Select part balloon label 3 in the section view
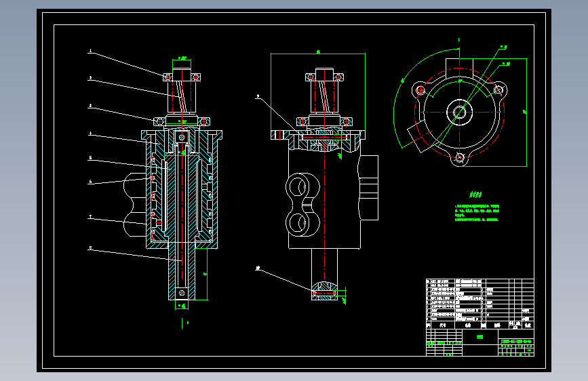 (90, 106)
